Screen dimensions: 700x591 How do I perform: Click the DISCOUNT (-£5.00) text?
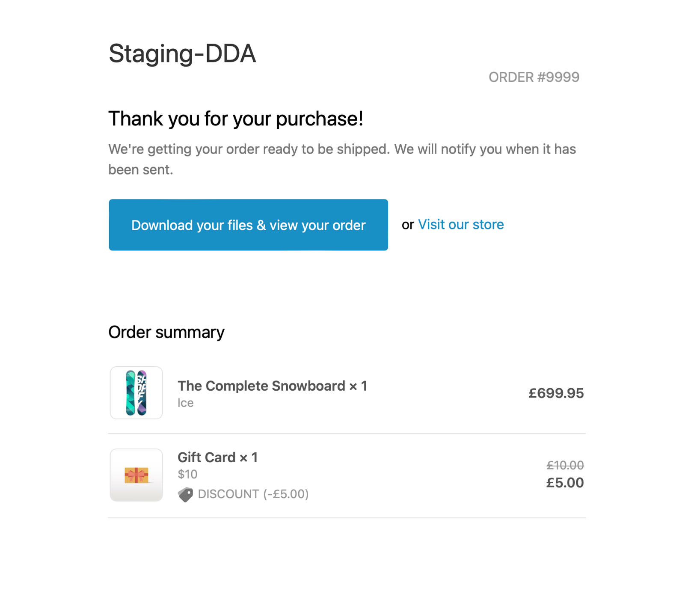[253, 494]
